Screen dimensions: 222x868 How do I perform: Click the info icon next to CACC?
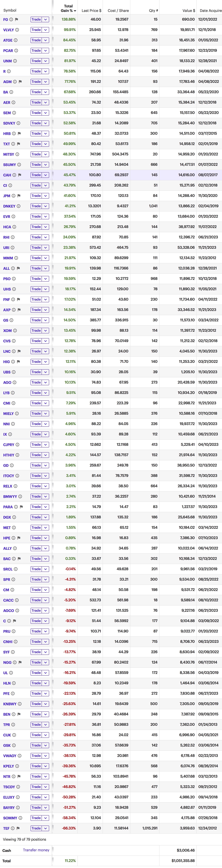(x=17, y=600)
